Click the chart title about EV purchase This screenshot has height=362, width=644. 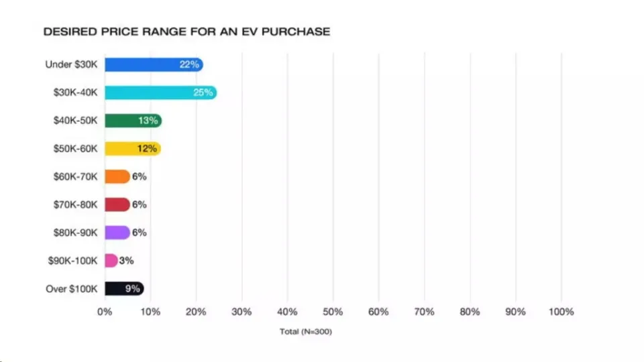pyautogui.click(x=186, y=32)
